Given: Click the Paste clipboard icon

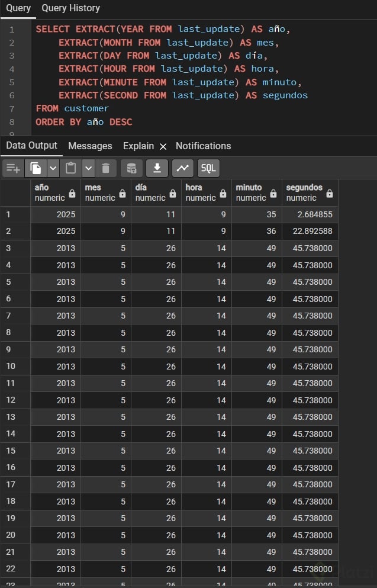Looking at the screenshot, I should (71, 168).
